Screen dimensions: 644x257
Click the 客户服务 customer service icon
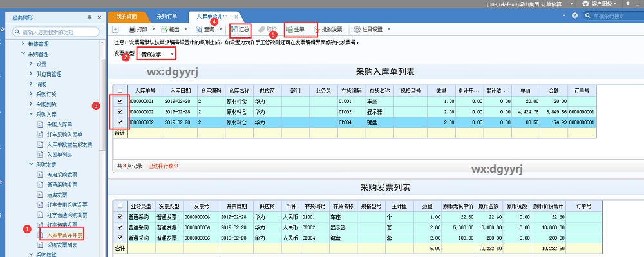click(585, 4)
